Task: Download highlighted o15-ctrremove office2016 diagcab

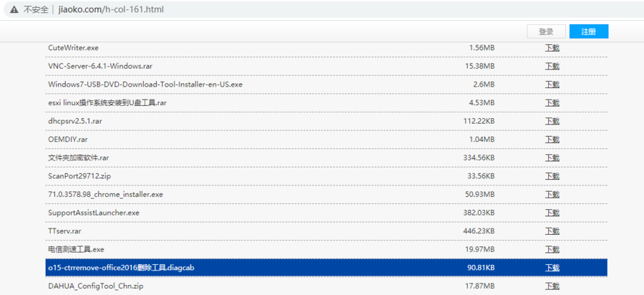Action: coord(552,268)
